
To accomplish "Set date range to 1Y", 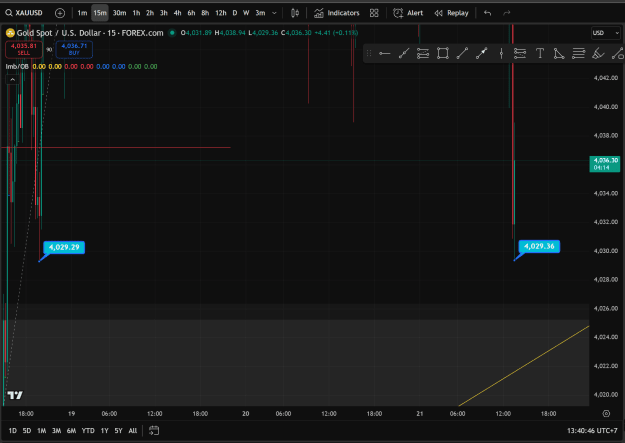I will pyautogui.click(x=104, y=431).
